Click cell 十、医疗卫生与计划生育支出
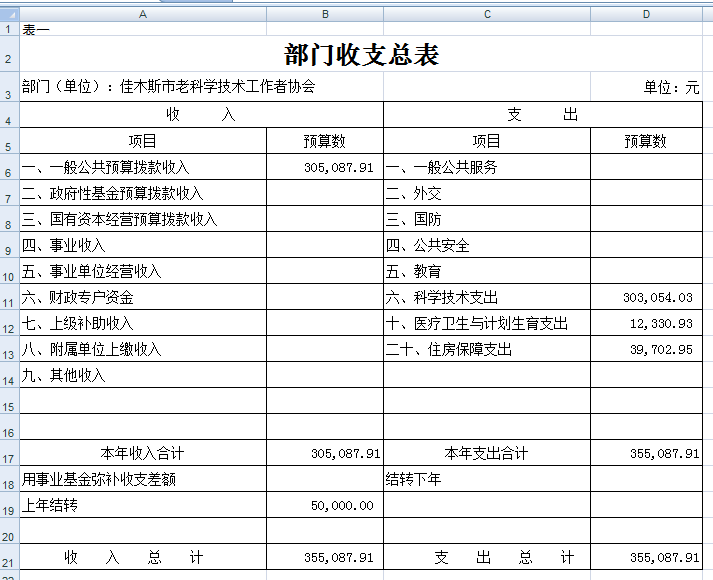Viewport: 713px width, 580px height. [x=487, y=323]
